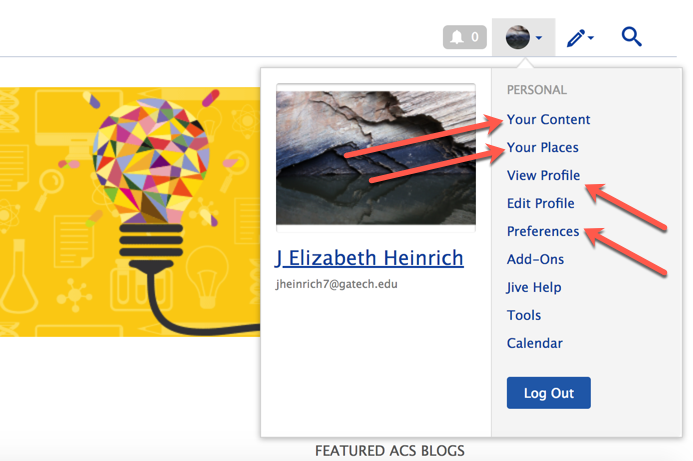Go to Your Places

[542, 147]
